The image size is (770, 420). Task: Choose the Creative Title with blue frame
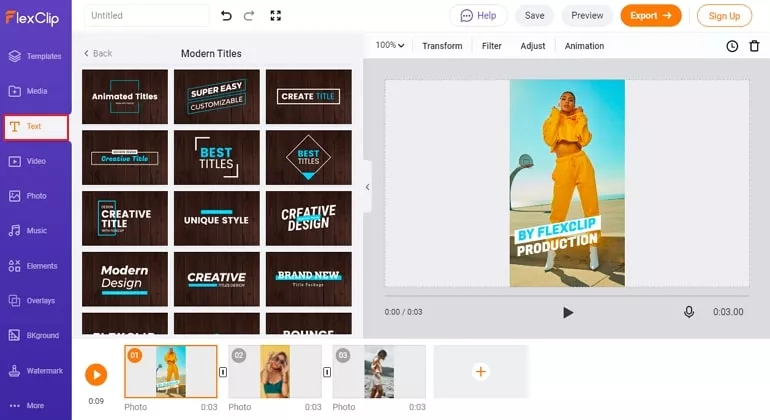pyautogui.click(x=125, y=219)
